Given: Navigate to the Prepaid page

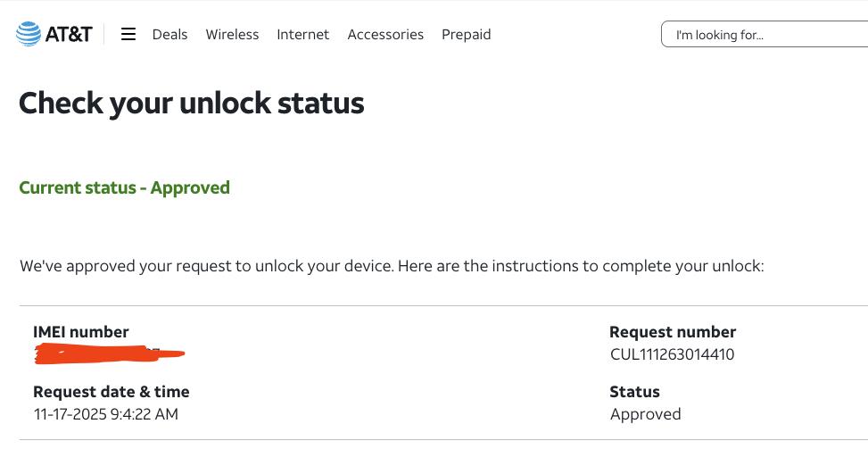Looking at the screenshot, I should [466, 35].
